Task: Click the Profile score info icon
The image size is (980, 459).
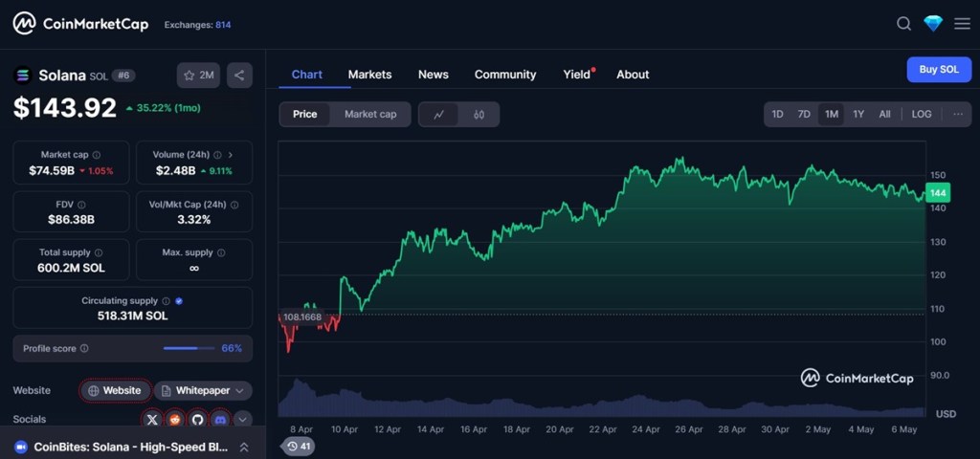Action: (x=84, y=348)
